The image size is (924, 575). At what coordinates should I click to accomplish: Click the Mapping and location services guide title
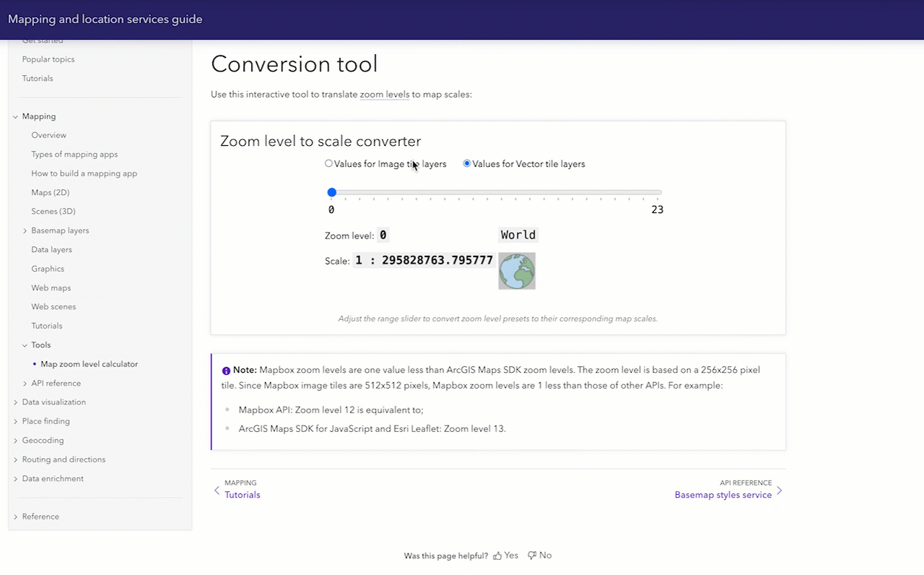coord(105,20)
